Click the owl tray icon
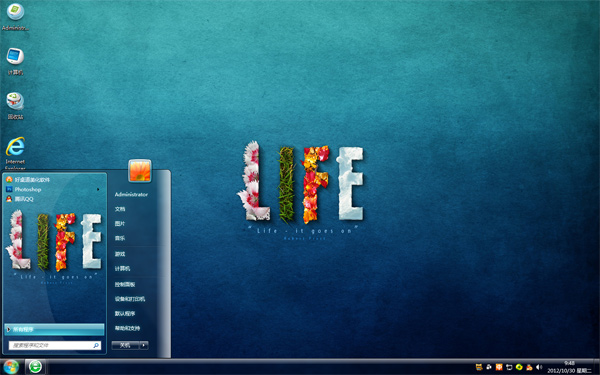This screenshot has width=600, height=375. coord(479,367)
